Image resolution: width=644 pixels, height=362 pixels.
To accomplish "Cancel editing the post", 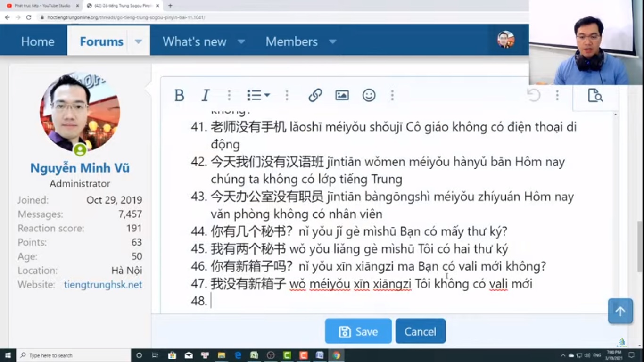I will pos(421,331).
